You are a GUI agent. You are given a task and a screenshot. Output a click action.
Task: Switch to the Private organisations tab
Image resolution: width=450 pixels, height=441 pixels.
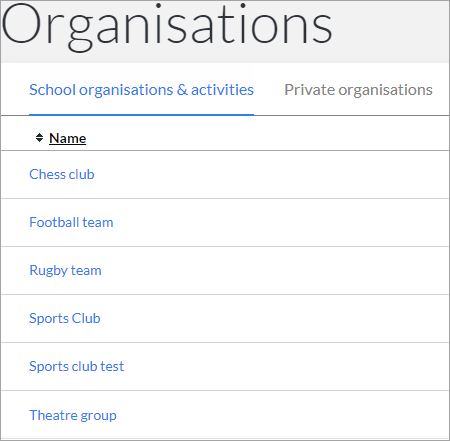point(358,90)
